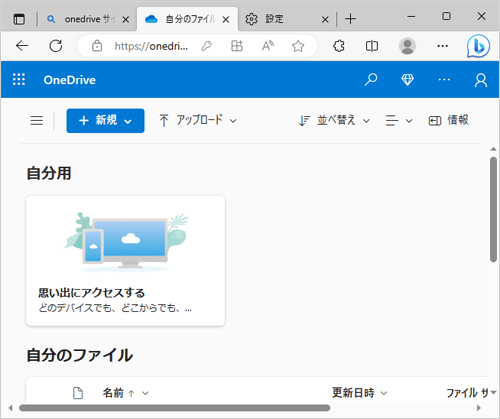Switch to the onedrive search tab
This screenshot has width=500, height=419.
click(82, 19)
